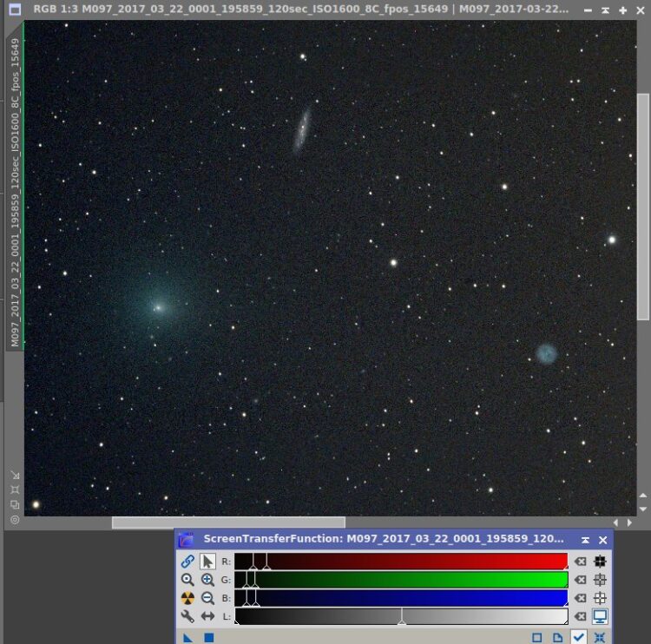Toggle the monitor STF enable icon
Viewport: 651px width, 644px height.
tap(600, 616)
